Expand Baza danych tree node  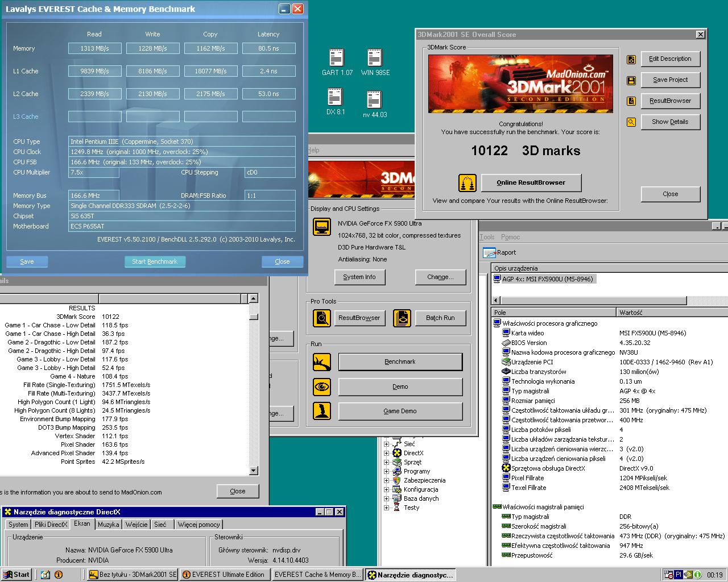click(386, 498)
